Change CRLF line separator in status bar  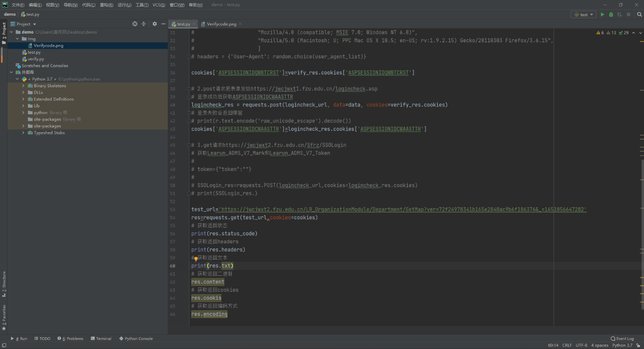pyautogui.click(x=567, y=346)
